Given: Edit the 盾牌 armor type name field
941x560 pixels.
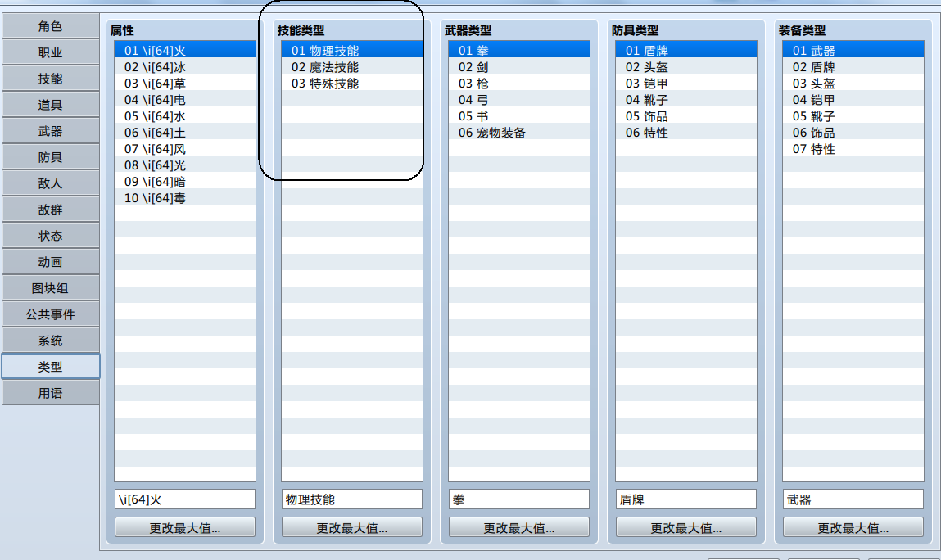Looking at the screenshot, I should click(686, 499).
